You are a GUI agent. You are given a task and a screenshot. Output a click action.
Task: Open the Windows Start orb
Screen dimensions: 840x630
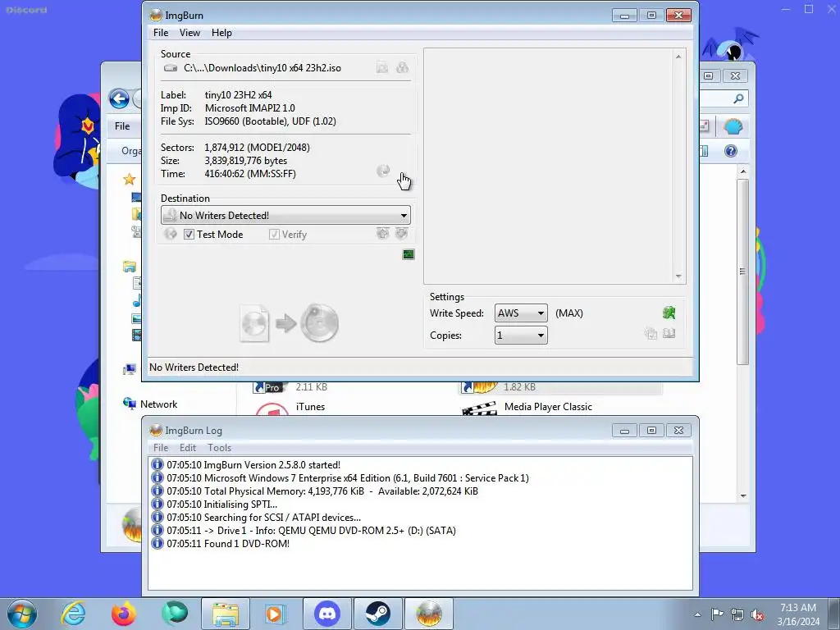(22, 614)
